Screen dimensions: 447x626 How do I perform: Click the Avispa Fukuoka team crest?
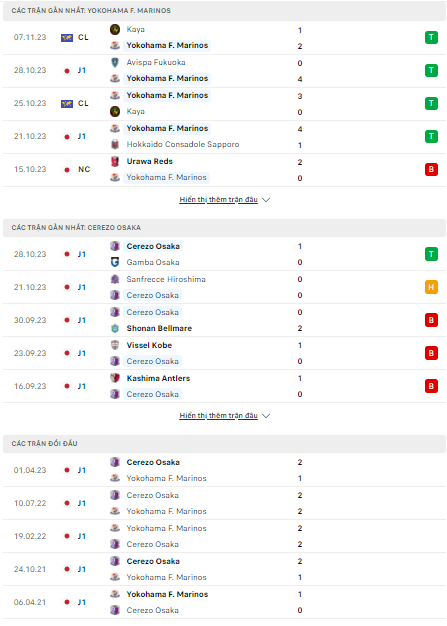tap(115, 62)
